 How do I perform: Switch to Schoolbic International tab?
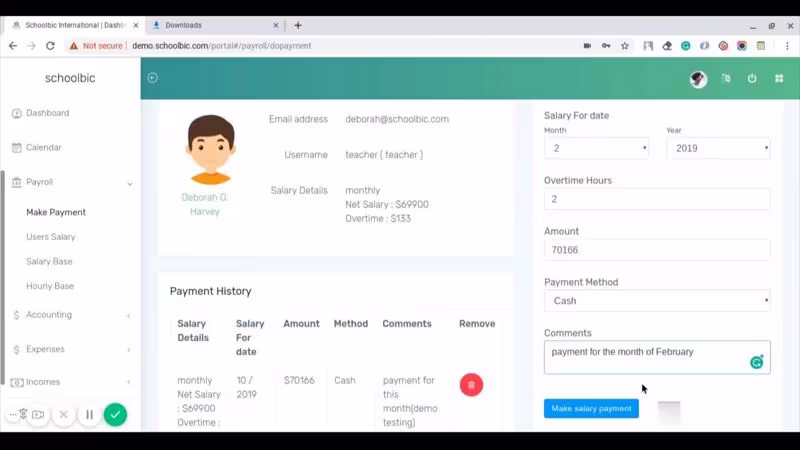point(74,25)
